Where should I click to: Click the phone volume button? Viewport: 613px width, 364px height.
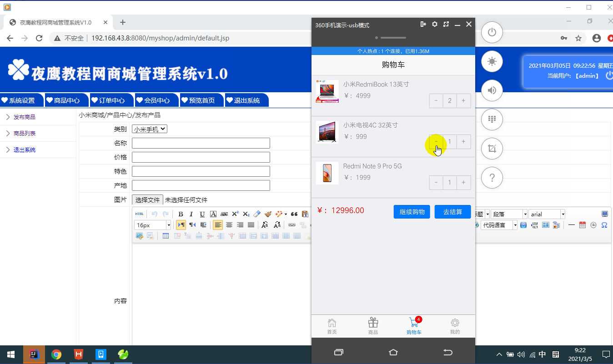pos(492,90)
